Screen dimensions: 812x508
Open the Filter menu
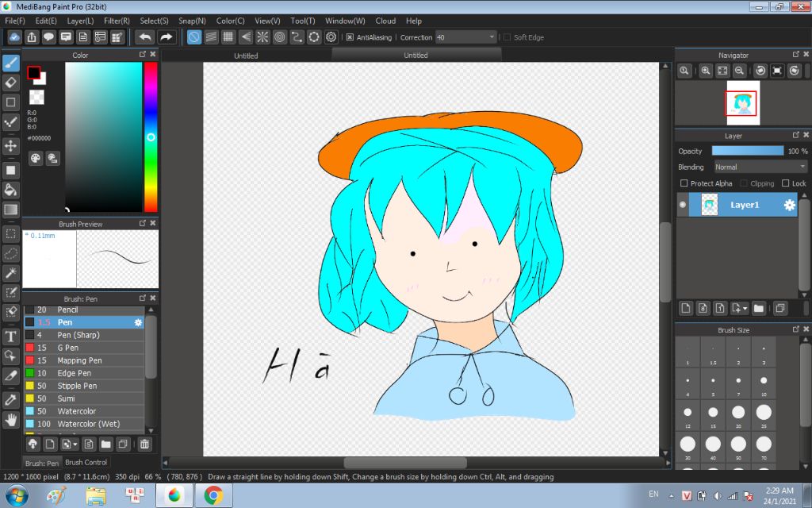point(117,21)
